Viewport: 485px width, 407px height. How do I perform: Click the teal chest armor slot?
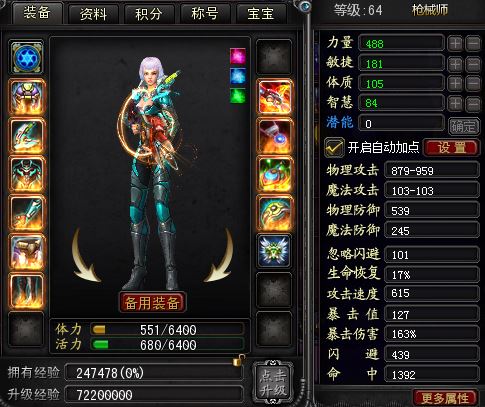pyautogui.click(x=27, y=175)
